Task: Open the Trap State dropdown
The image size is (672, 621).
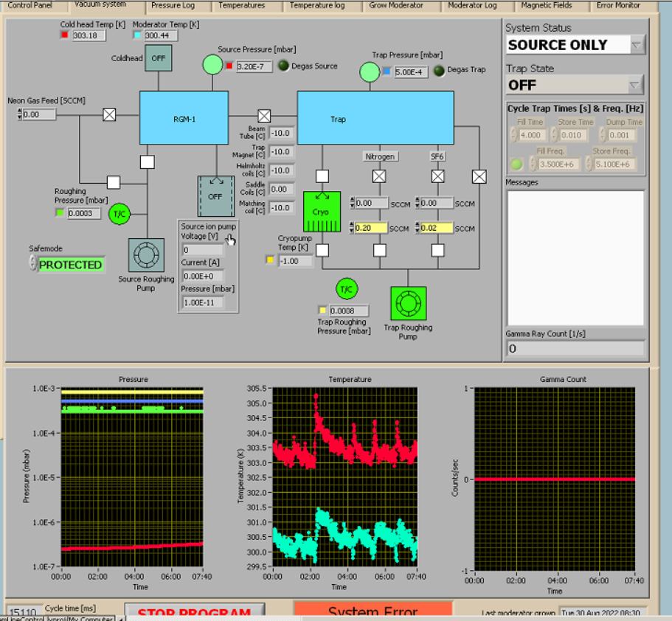Action: pos(637,85)
